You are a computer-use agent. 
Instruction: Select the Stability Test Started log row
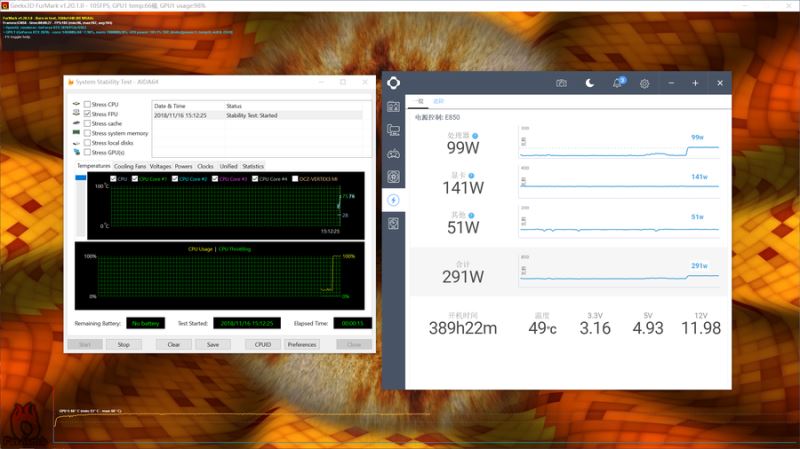[x=258, y=115]
